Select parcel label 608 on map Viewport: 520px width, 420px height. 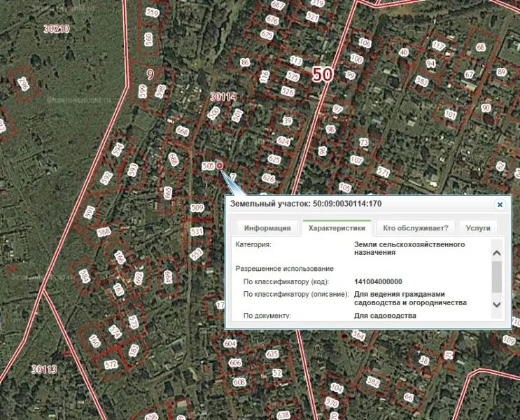point(239,381)
